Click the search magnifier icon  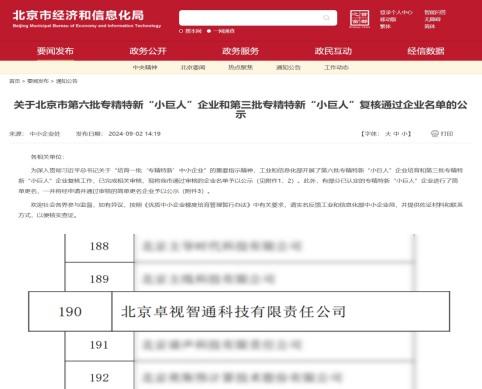tap(326, 18)
